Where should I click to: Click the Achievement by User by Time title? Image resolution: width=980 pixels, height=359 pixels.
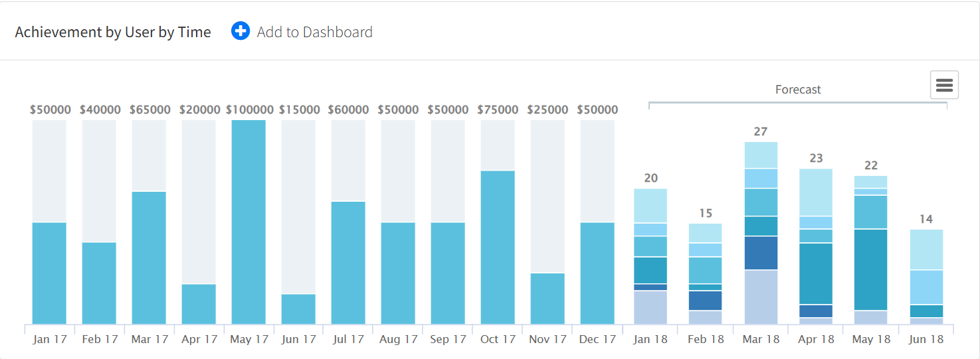[x=113, y=32]
